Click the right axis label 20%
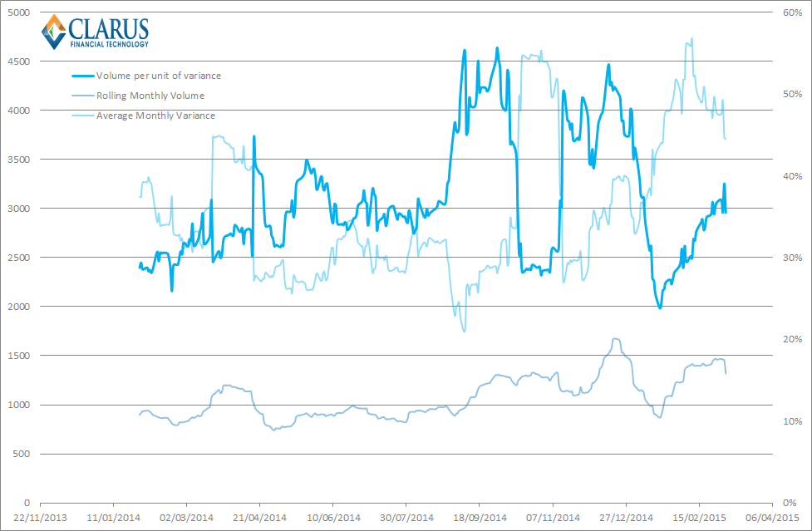 pos(792,339)
